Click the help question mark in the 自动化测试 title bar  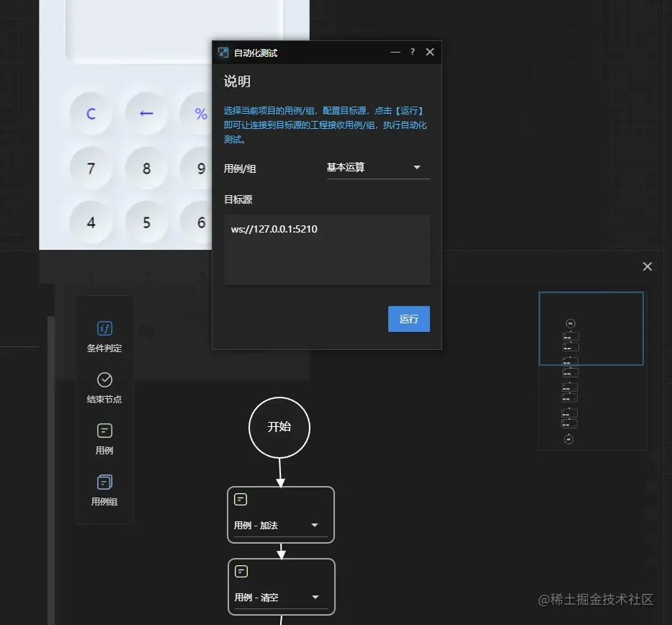click(x=412, y=52)
